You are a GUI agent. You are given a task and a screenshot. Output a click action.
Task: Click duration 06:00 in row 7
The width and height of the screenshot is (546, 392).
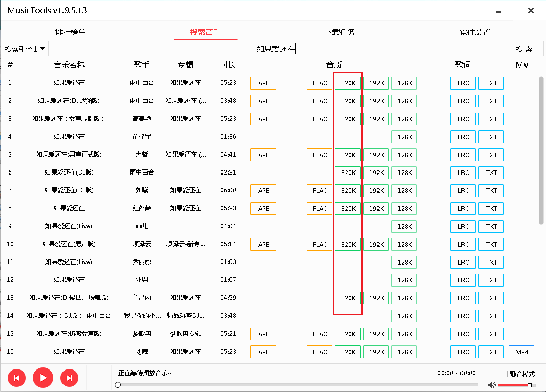(228, 190)
